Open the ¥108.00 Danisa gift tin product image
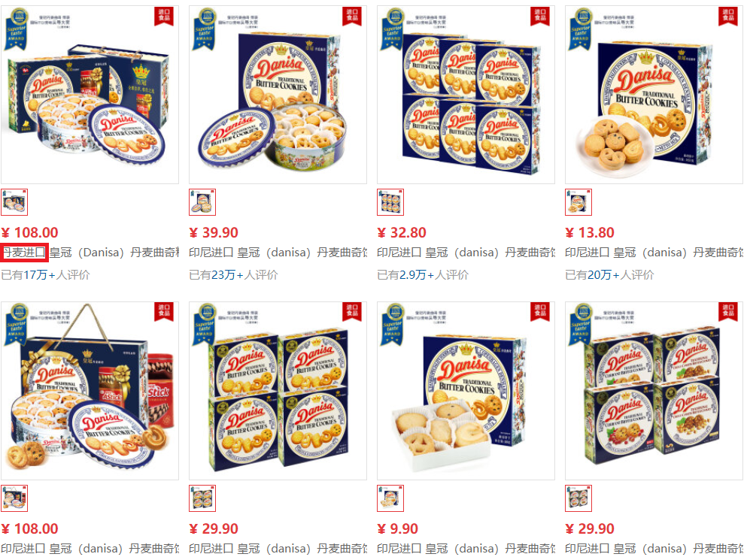This screenshot has height=560, width=750. coord(90,95)
